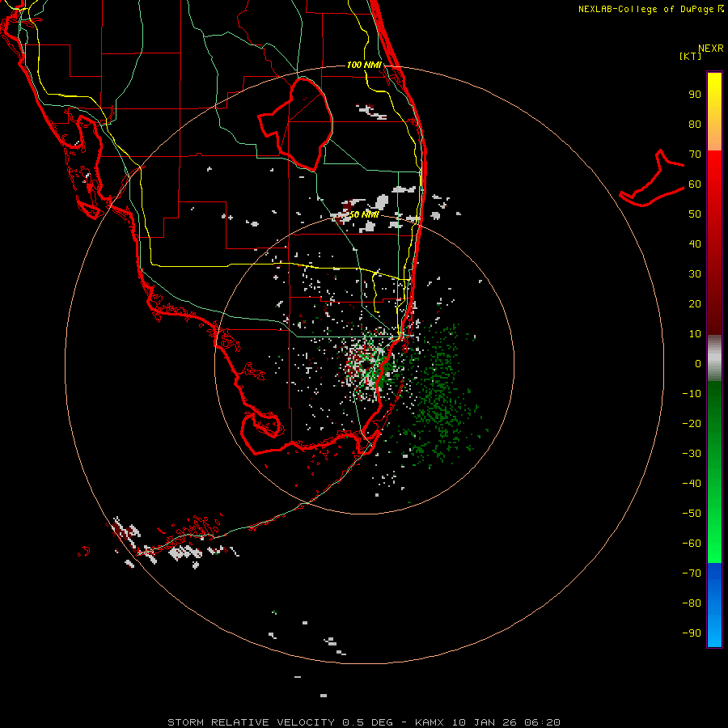The image size is (728, 728).
Task: Click the -80 scale value
Action: tap(692, 603)
